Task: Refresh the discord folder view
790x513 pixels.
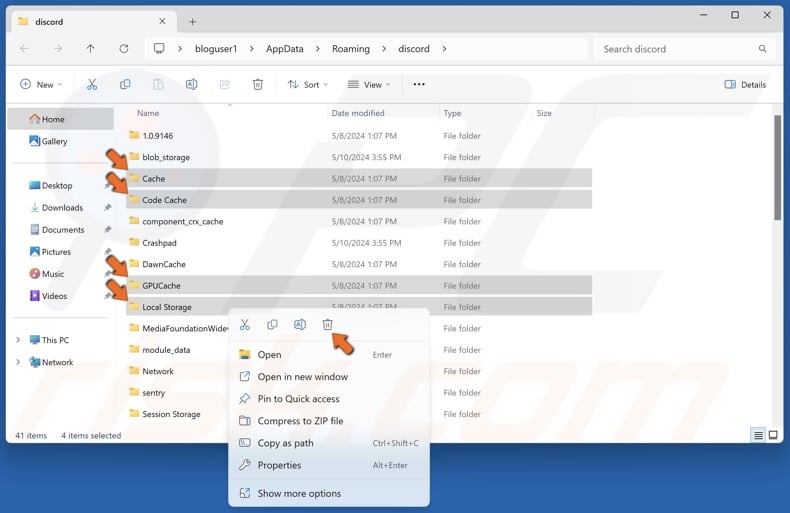Action: (x=123, y=49)
